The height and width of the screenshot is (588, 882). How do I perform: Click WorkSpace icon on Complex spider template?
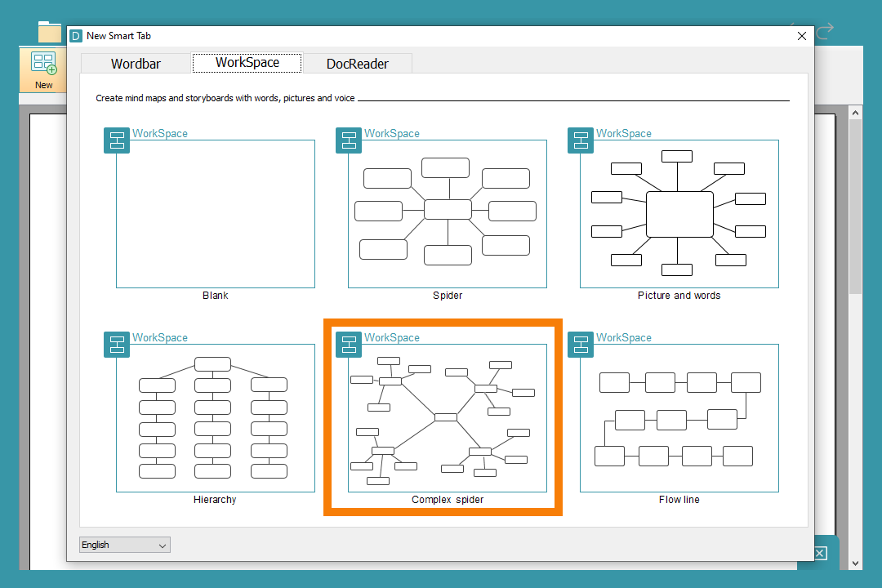pos(349,344)
